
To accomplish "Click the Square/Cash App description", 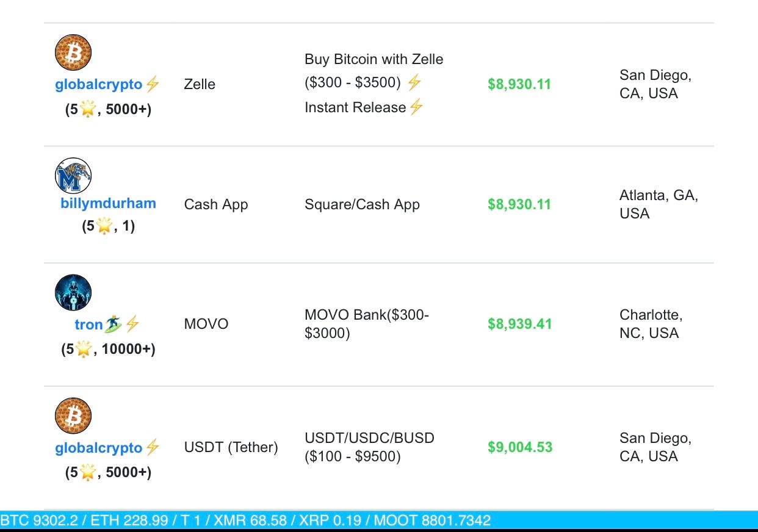I will [x=363, y=204].
